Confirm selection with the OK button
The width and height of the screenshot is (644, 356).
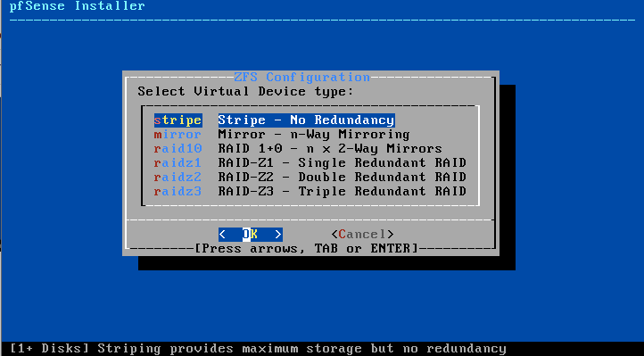tap(251, 235)
